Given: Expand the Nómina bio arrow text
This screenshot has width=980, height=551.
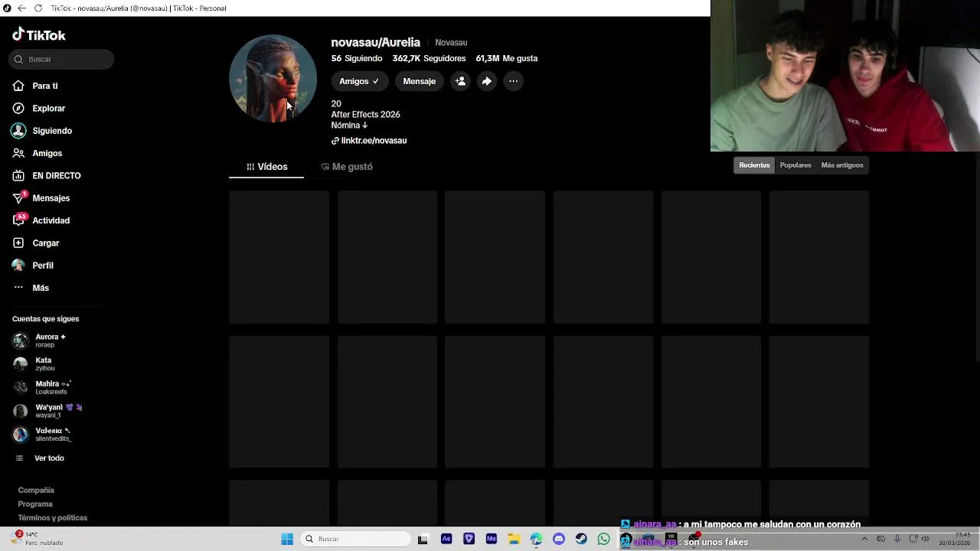Looking at the screenshot, I should point(349,125).
